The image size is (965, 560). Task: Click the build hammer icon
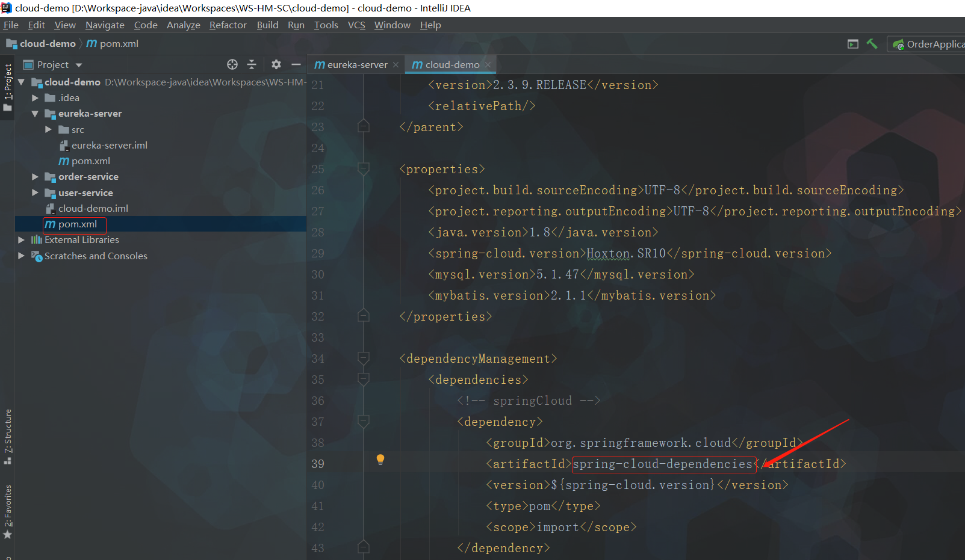(872, 44)
